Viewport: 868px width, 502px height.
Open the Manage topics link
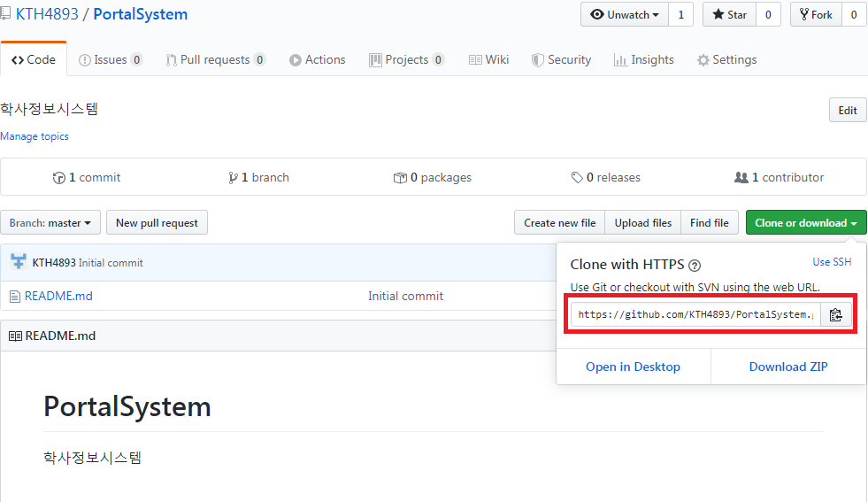pyautogui.click(x=35, y=136)
